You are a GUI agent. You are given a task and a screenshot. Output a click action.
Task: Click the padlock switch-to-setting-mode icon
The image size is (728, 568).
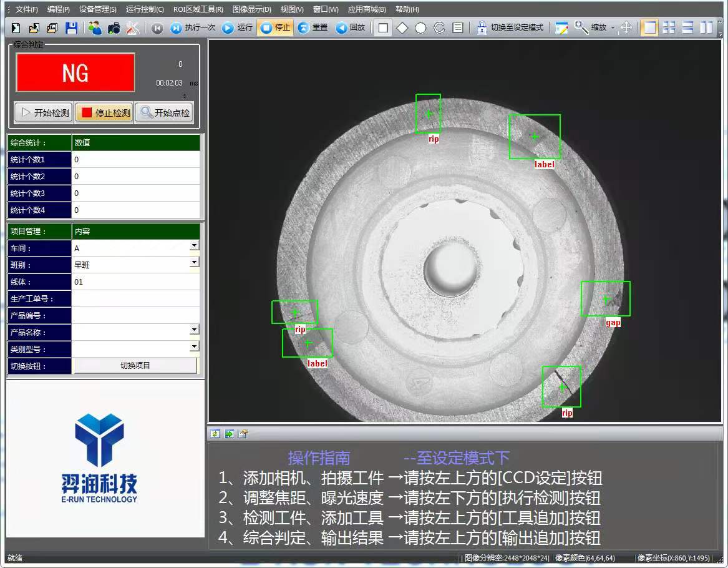482,28
